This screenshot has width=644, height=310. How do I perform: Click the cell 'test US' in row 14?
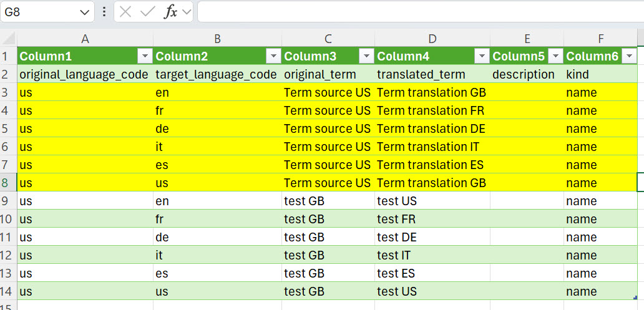(432, 291)
